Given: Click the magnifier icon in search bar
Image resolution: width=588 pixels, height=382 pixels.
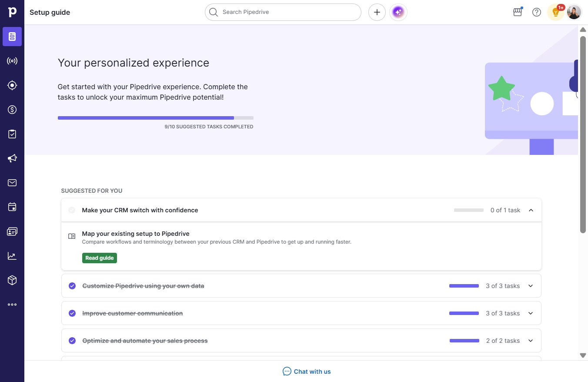Looking at the screenshot, I should click(213, 12).
